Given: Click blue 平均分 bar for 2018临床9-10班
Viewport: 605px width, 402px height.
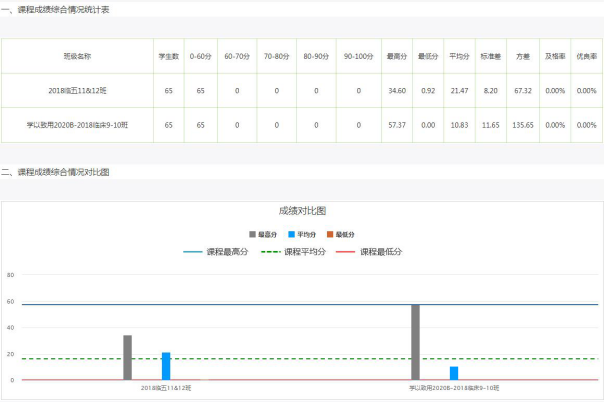Looking at the screenshot, I should (454, 373).
